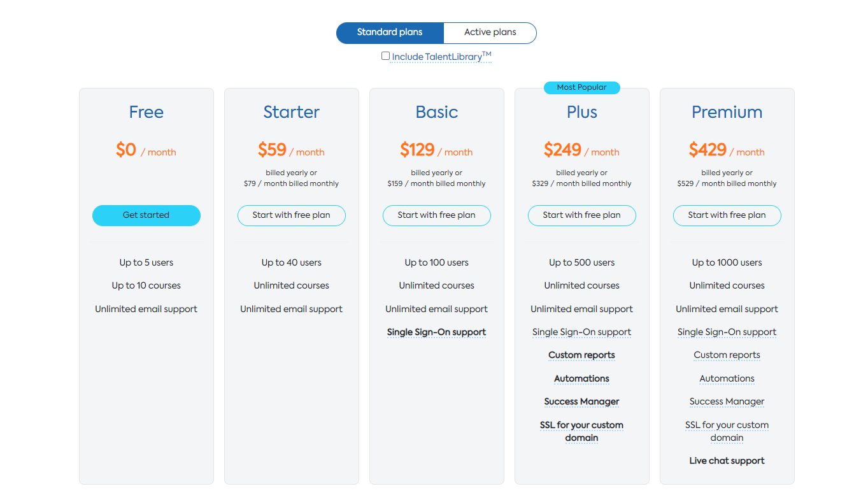
Task: Start with free plan for Basic
Action: coord(436,215)
